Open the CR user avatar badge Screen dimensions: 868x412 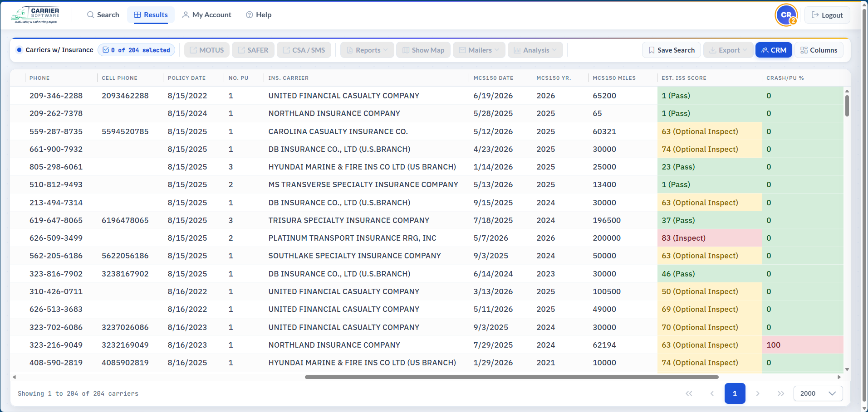pos(786,15)
